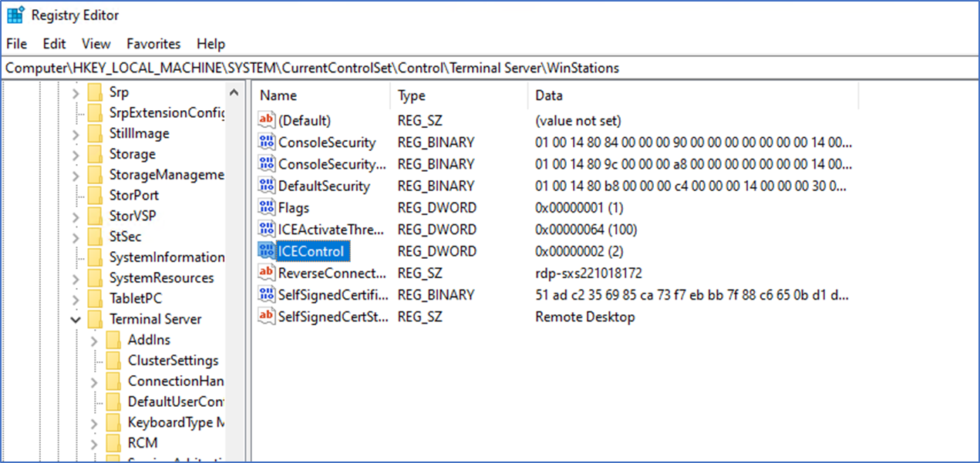The height and width of the screenshot is (463, 980).
Task: Select the ICEControl value name
Action: pos(312,251)
